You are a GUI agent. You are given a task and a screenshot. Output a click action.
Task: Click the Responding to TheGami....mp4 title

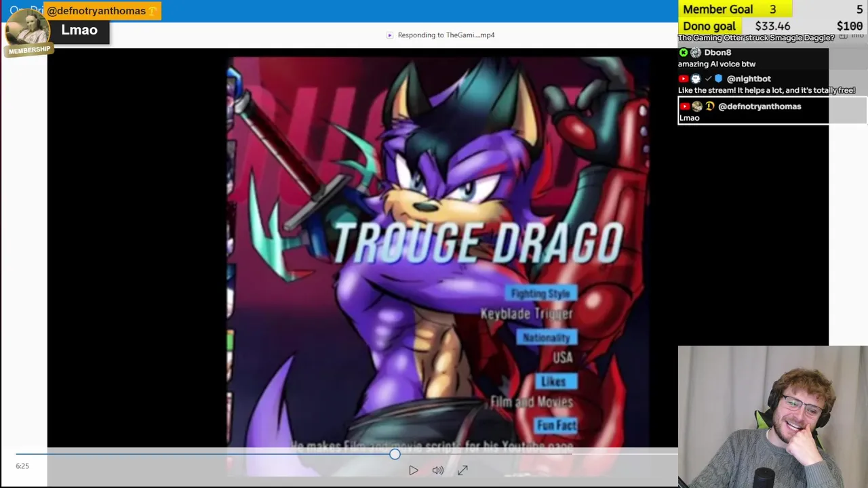click(446, 35)
